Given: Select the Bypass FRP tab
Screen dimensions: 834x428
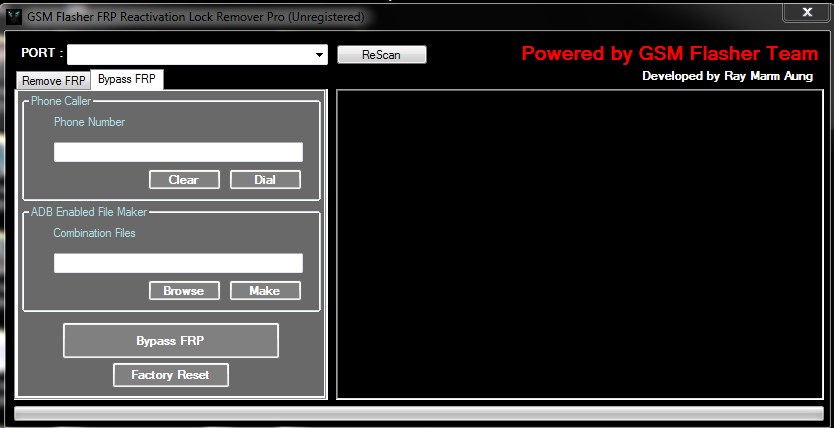Looking at the screenshot, I should tap(127, 79).
